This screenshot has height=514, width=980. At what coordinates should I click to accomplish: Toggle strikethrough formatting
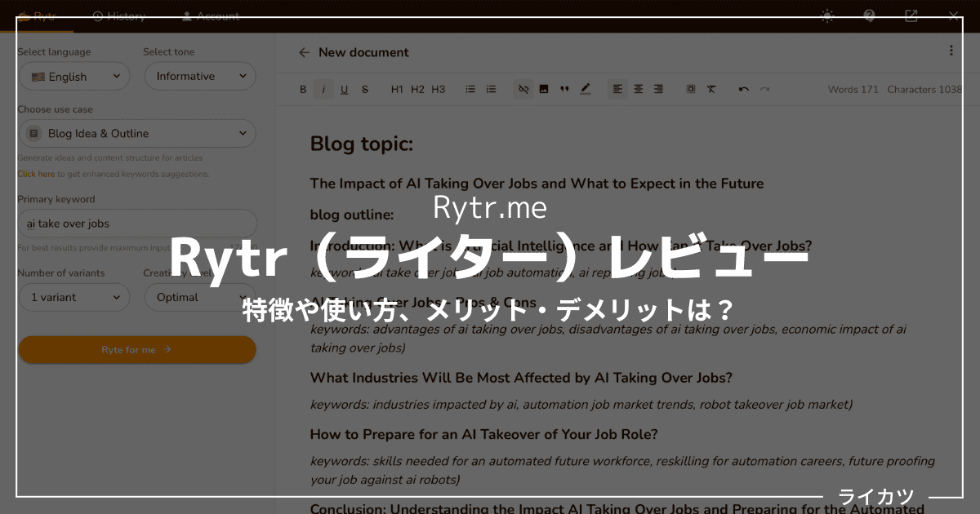[x=365, y=89]
